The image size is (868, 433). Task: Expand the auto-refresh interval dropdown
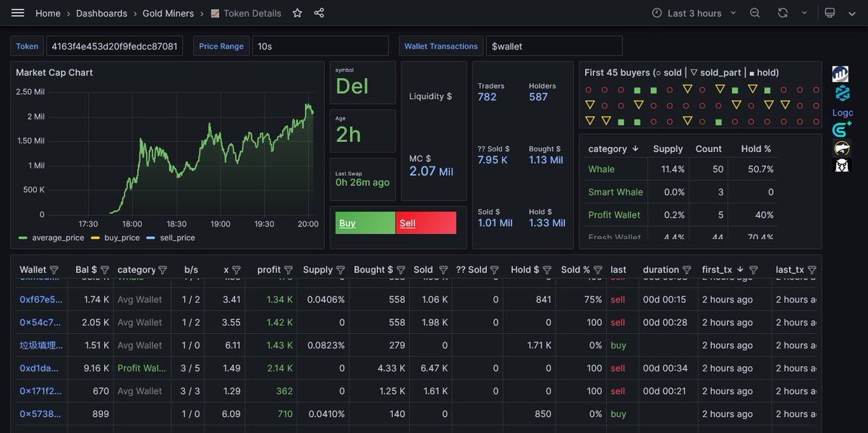coord(804,13)
